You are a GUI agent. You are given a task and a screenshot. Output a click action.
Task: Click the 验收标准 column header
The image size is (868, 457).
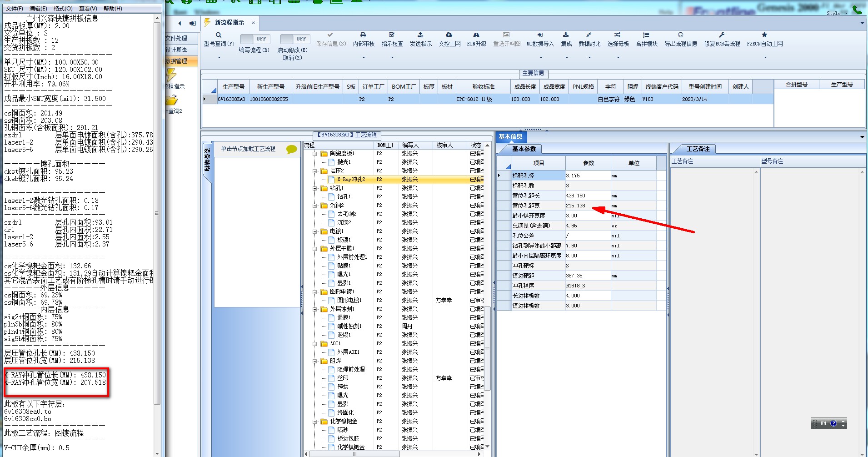pos(483,86)
